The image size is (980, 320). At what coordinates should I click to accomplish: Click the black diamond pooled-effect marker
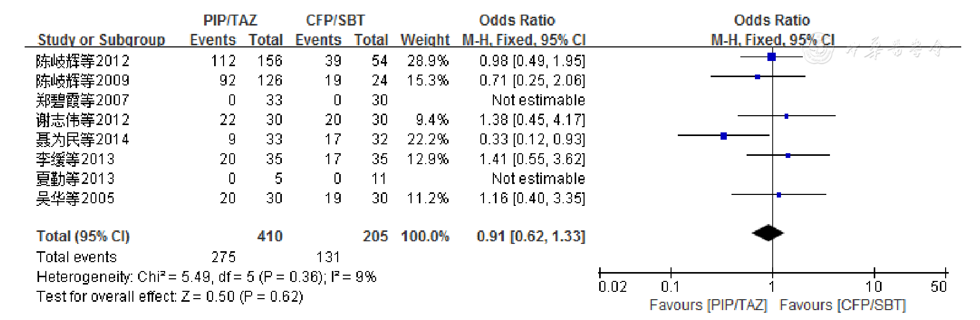[x=768, y=233]
